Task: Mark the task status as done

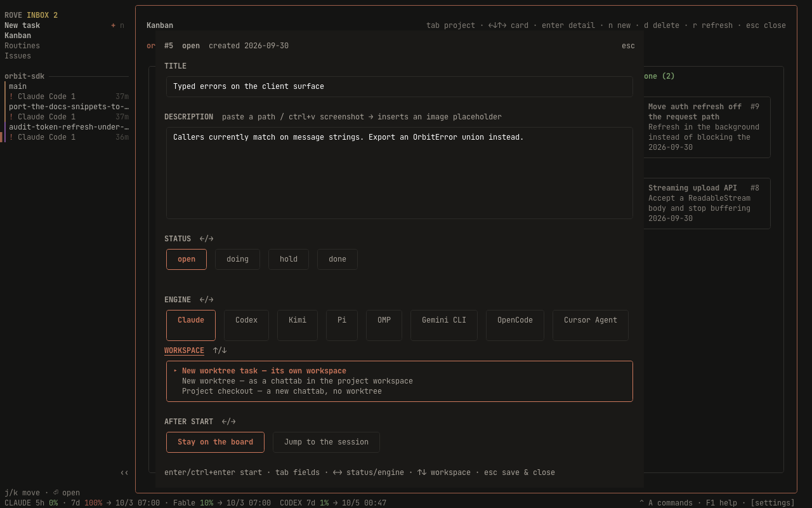Action: [337, 259]
